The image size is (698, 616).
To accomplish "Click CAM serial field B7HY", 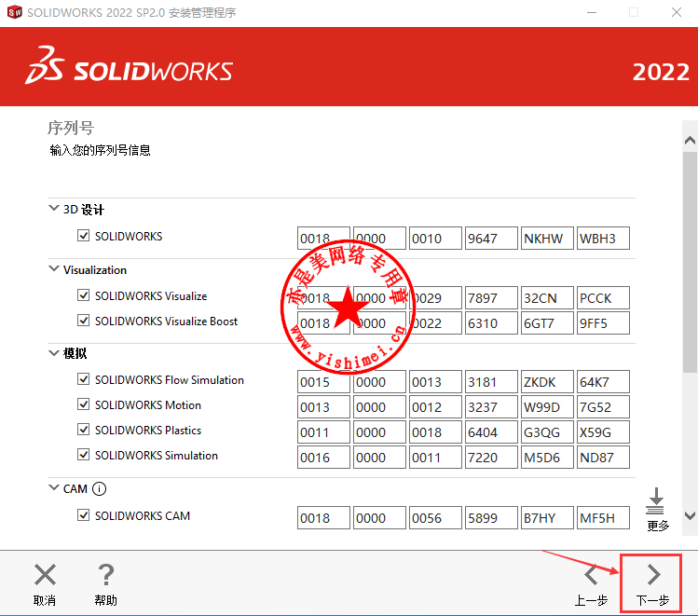I will tap(547, 517).
